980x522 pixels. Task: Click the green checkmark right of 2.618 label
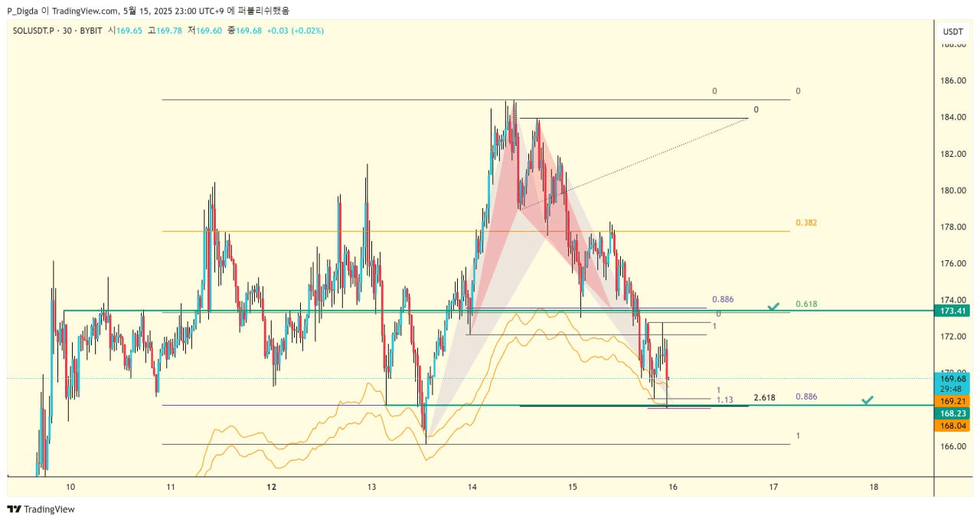pos(867,400)
